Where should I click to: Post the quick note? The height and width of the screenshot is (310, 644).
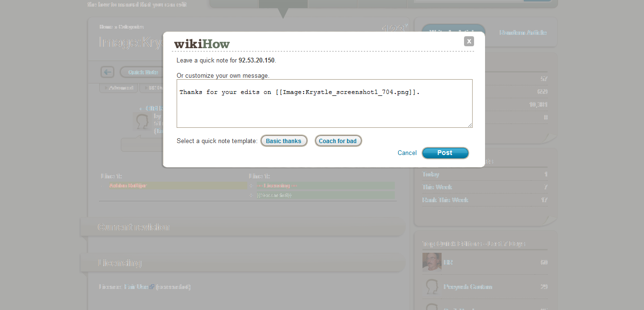click(445, 153)
